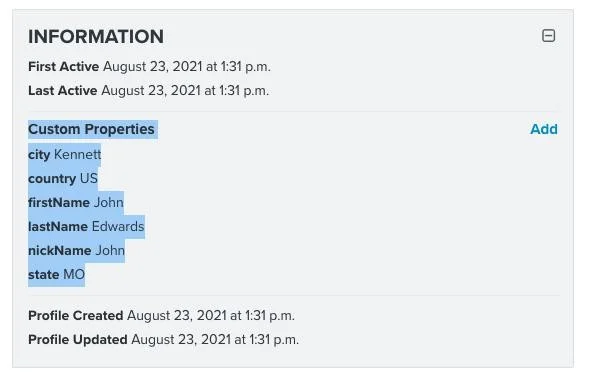This screenshot has height=382, width=597.
Task: Click the Last Active label
Action: click(x=62, y=91)
